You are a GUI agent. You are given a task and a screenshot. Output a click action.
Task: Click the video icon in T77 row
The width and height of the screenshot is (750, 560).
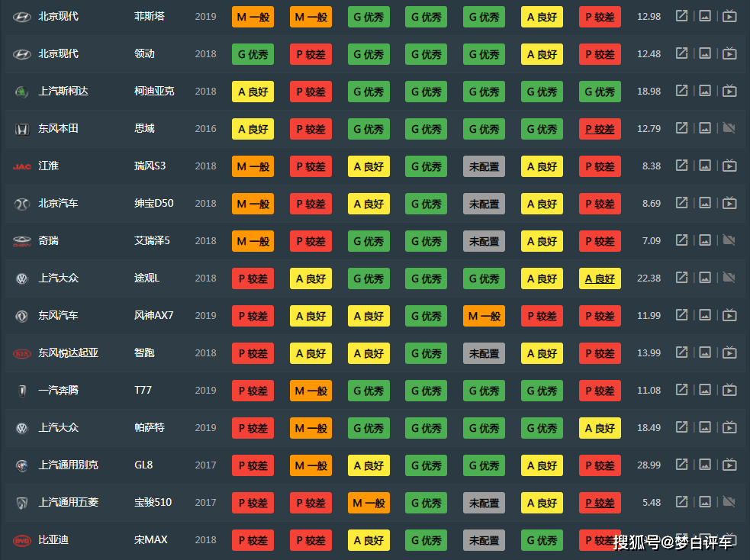pyautogui.click(x=729, y=390)
